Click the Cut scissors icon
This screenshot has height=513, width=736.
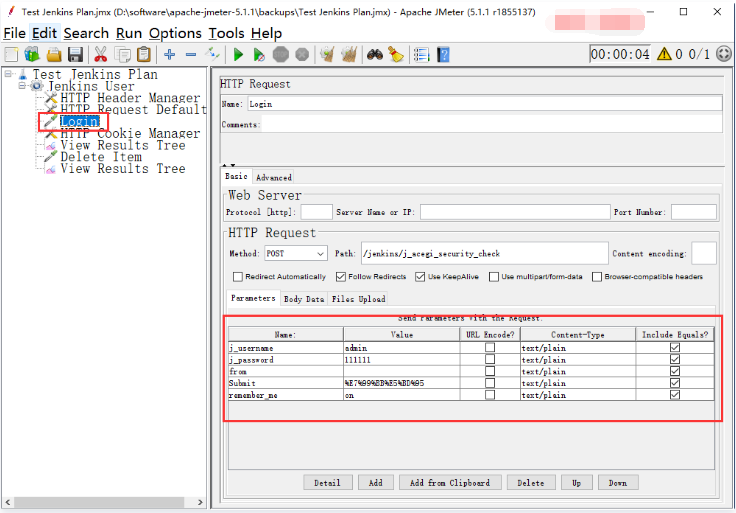tap(100, 55)
